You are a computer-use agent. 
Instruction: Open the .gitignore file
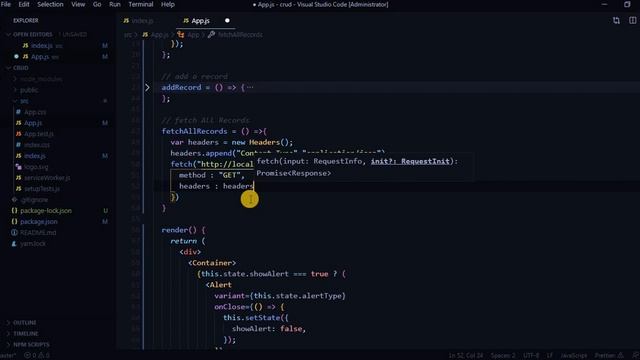click(34, 200)
